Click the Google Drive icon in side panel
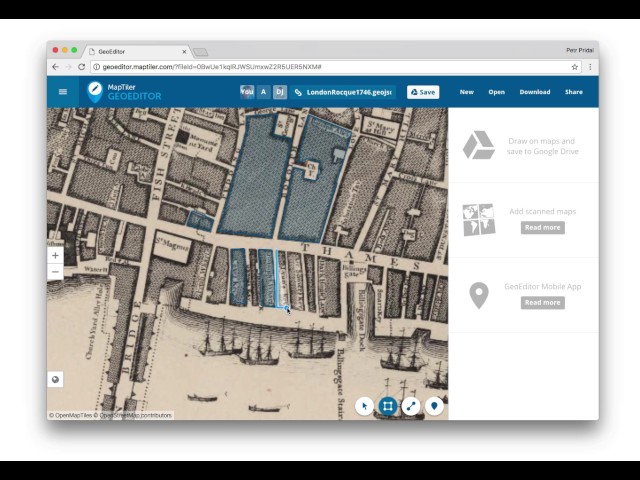Screen dimensions: 640x480 (478, 145)
